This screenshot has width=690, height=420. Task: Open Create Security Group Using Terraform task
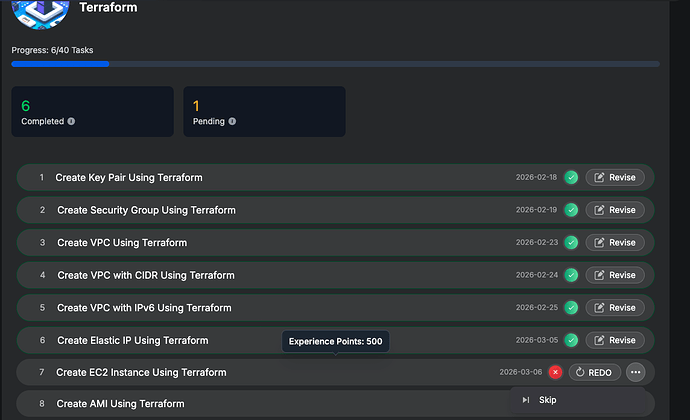pos(146,210)
